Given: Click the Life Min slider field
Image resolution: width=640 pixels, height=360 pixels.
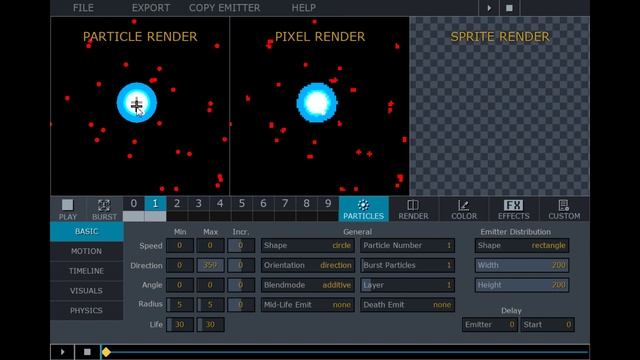Looking at the screenshot, I should (180, 324).
